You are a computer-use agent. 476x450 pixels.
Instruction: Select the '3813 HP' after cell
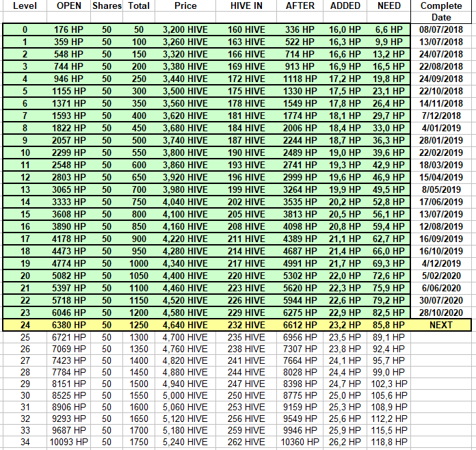[x=300, y=214]
